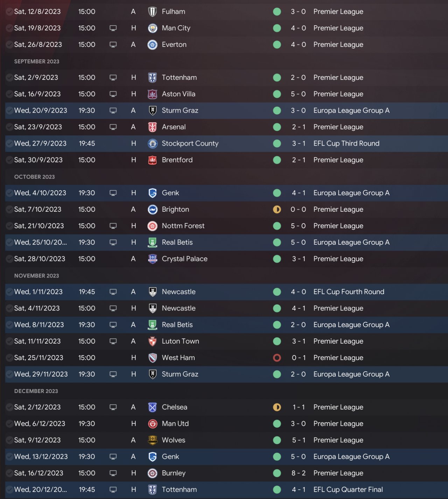
Task: Click the TV icon on the Burnley fixture
Action: [x=113, y=473]
